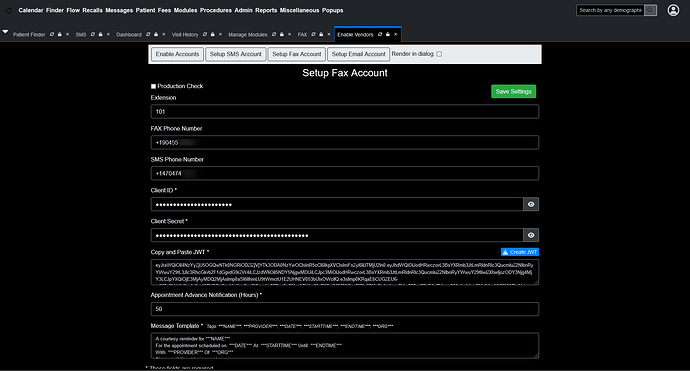Close the Patient Finder tab
This screenshot has height=371, width=690.
(x=67, y=34)
